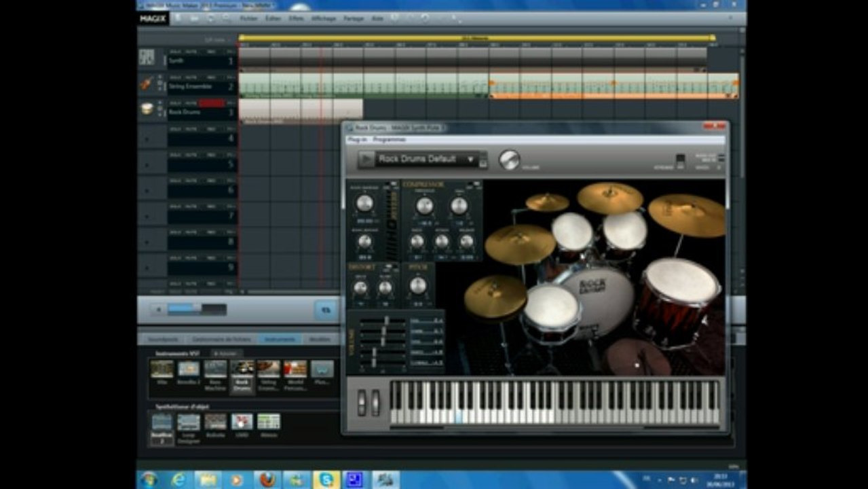Open the Affichage menu
The width and height of the screenshot is (868, 489).
tap(323, 18)
